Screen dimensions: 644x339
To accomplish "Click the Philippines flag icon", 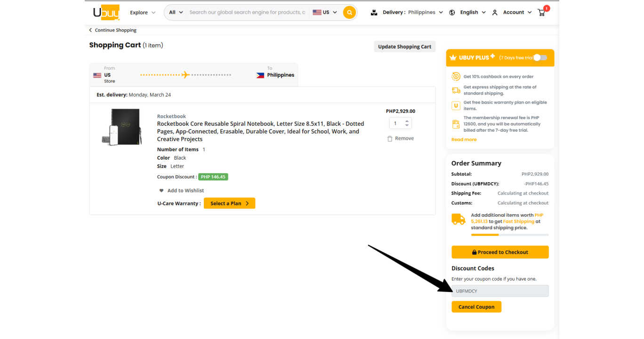I will point(260,75).
